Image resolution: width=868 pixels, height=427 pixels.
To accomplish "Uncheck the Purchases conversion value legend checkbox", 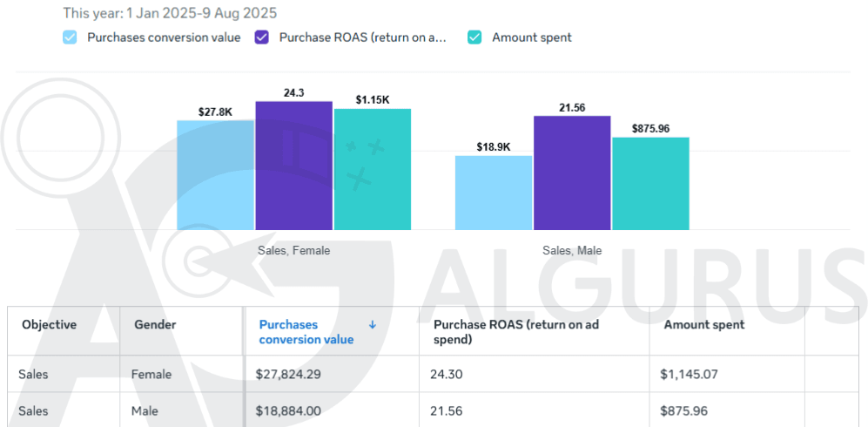I will tap(70, 37).
